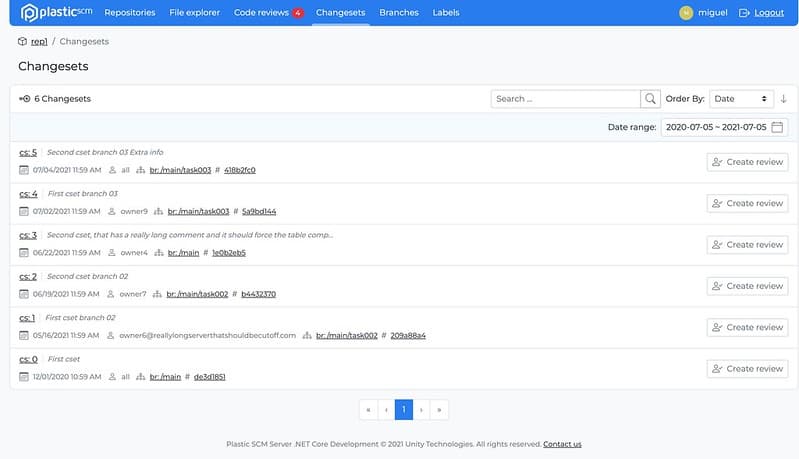Open changeset cs:3 link

pos(28,235)
